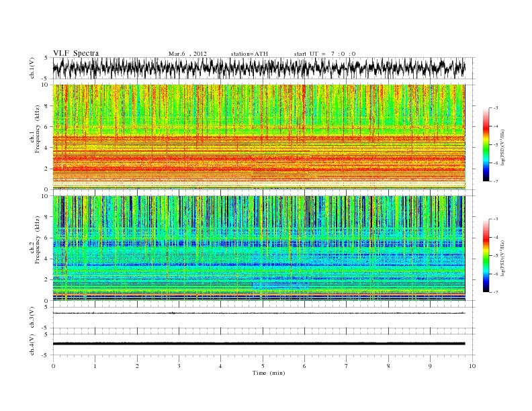This screenshot has width=532, height=411.
Task: Click the time axis tick label "9"
Action: click(430, 366)
